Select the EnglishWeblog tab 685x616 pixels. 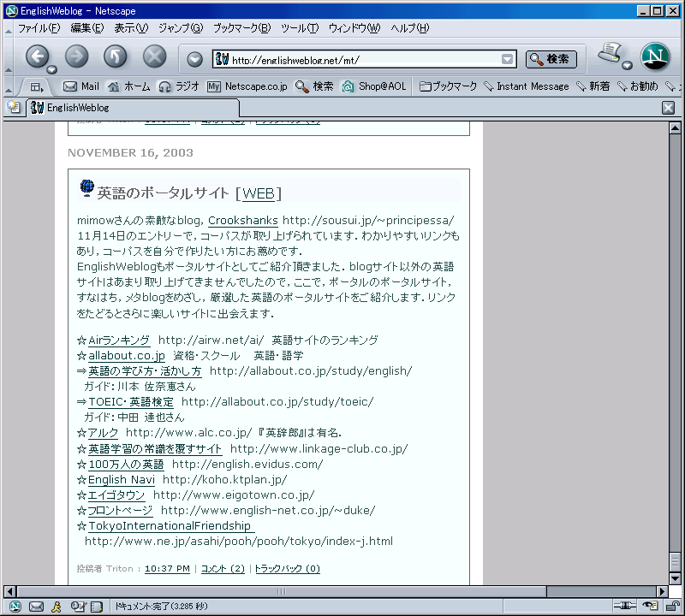133,108
